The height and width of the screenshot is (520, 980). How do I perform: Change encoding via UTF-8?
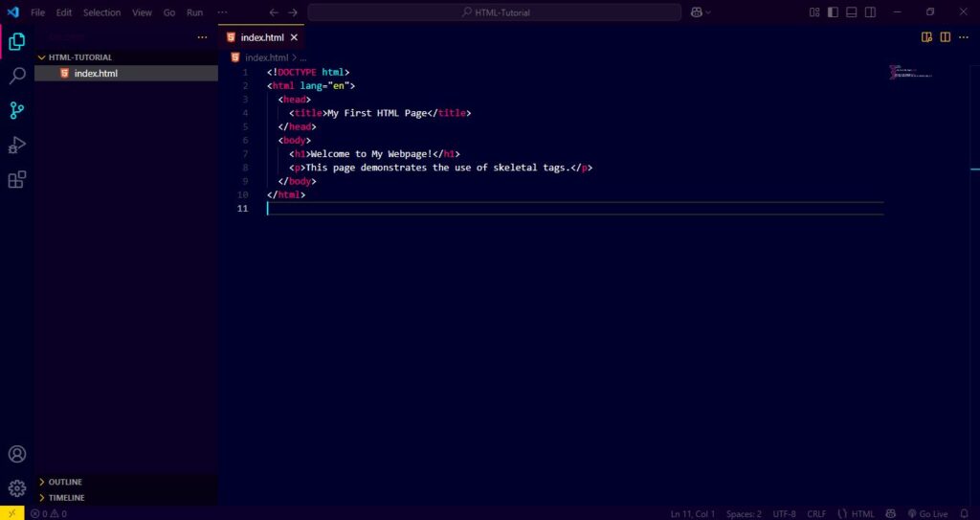click(785, 513)
